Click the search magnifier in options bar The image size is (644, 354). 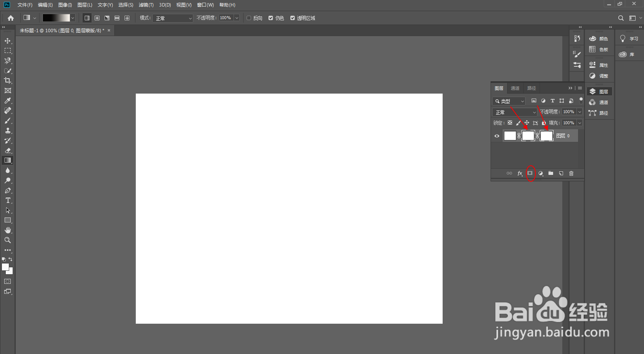[x=621, y=18]
